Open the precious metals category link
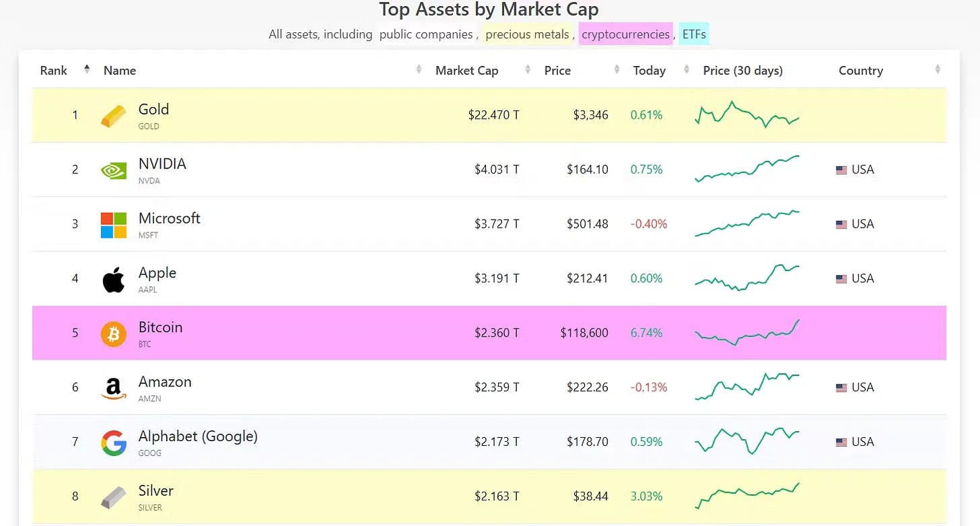This screenshot has width=980, height=526. (527, 34)
